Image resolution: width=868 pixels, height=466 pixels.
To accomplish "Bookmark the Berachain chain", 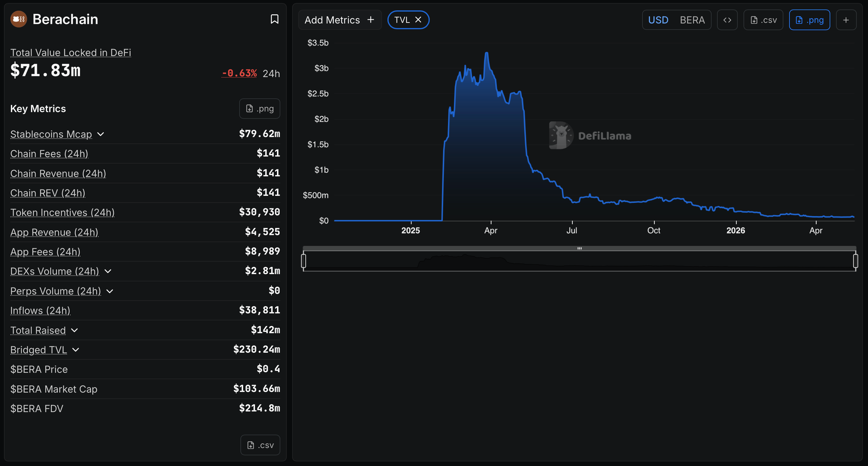I will (274, 19).
